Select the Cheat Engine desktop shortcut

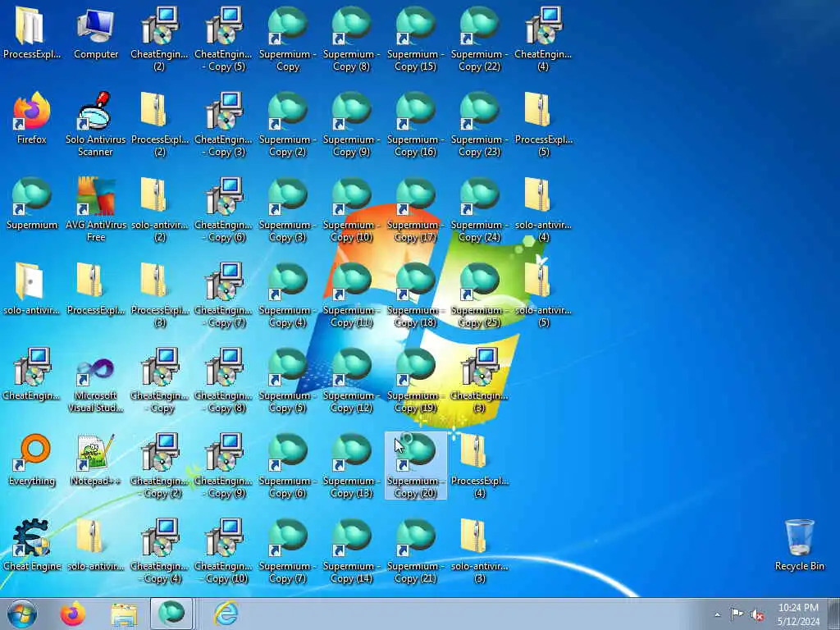point(32,545)
